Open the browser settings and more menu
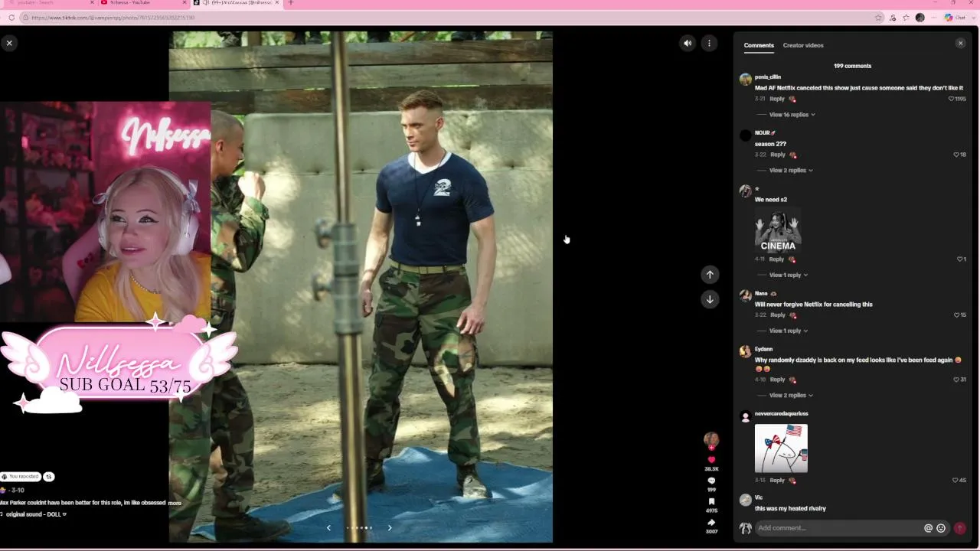The width and height of the screenshot is (980, 551). click(x=933, y=18)
